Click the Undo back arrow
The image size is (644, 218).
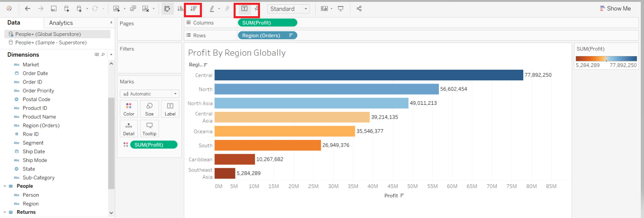pyautogui.click(x=28, y=8)
